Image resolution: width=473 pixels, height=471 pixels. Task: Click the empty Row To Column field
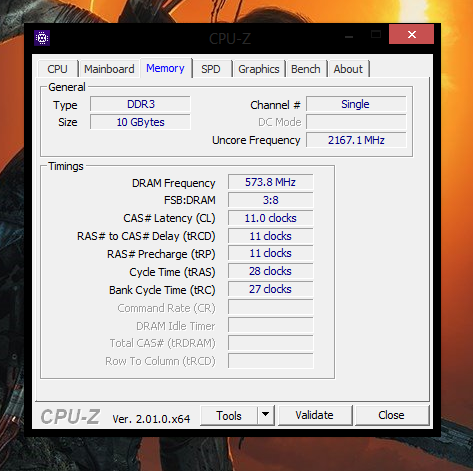click(x=271, y=361)
